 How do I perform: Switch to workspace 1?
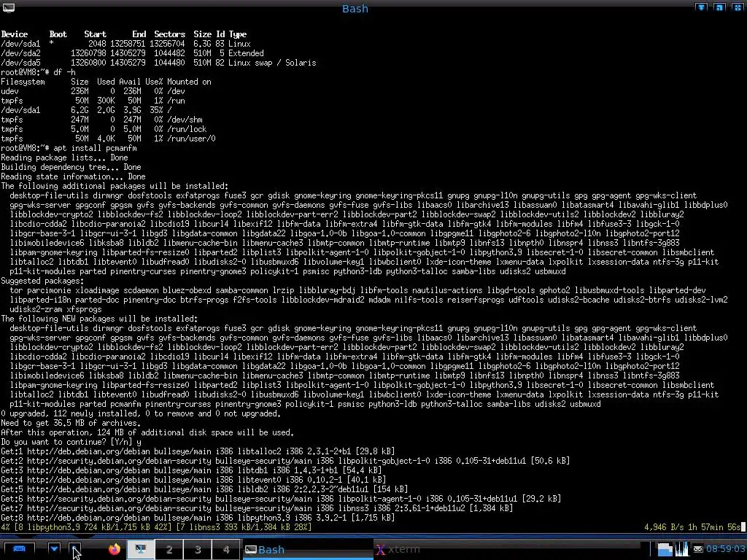point(141,549)
